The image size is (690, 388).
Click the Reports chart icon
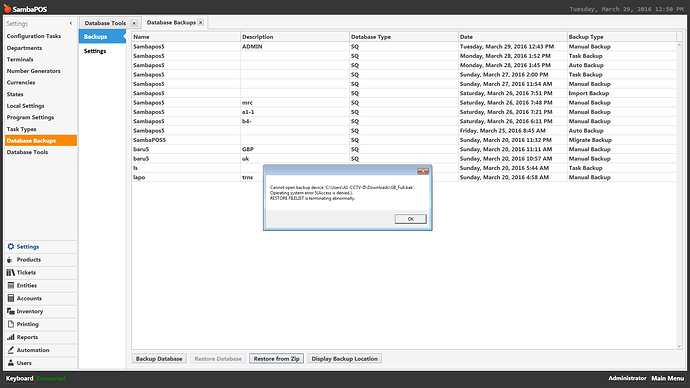coord(11,337)
